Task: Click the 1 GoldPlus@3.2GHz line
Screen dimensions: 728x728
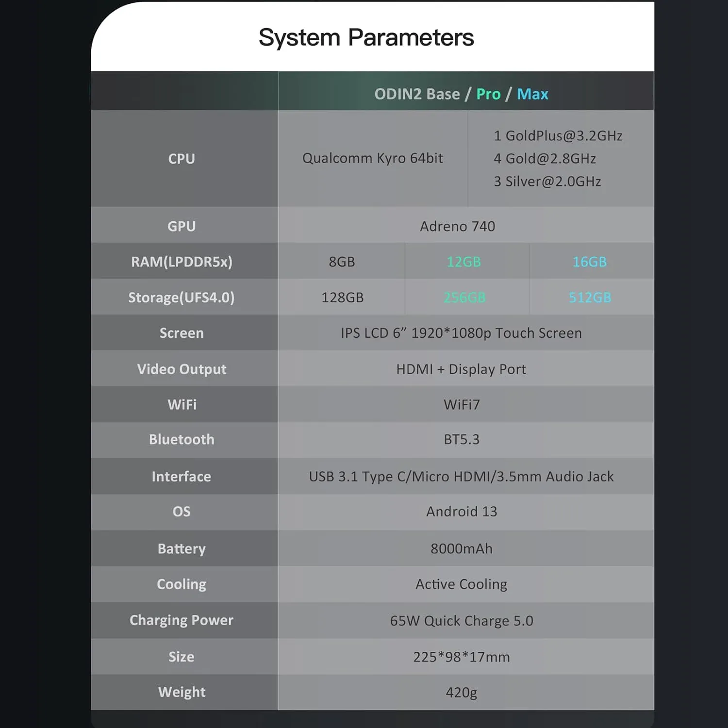Action: [x=558, y=136]
